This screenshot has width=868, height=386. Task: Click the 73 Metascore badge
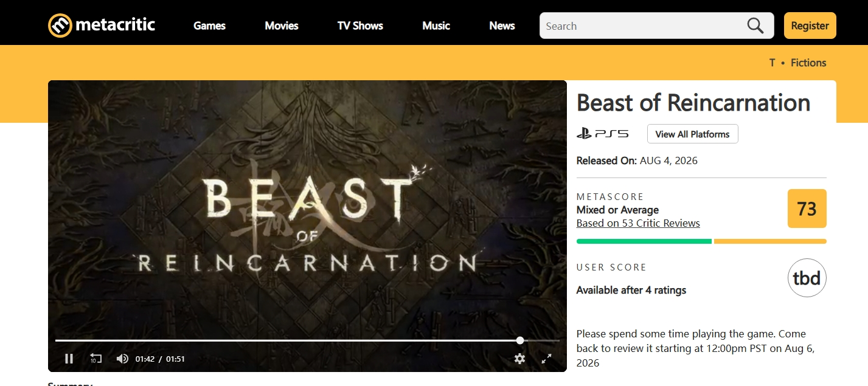pyautogui.click(x=807, y=209)
